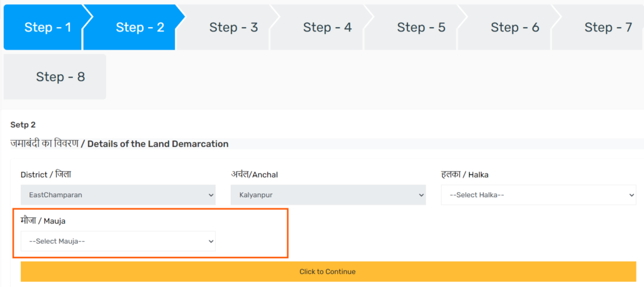Click the अचंल/Anchal field label
Image resolution: width=644 pixels, height=287 pixels.
pyautogui.click(x=254, y=174)
